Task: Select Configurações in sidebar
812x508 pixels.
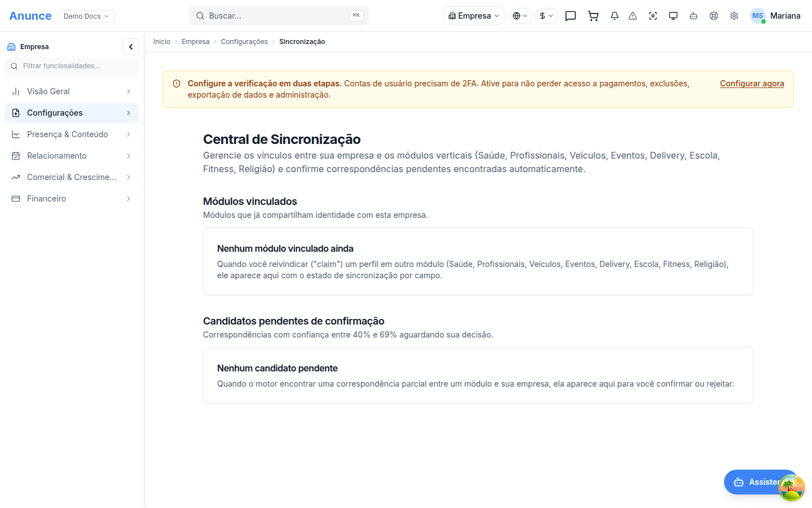Action: [x=72, y=113]
